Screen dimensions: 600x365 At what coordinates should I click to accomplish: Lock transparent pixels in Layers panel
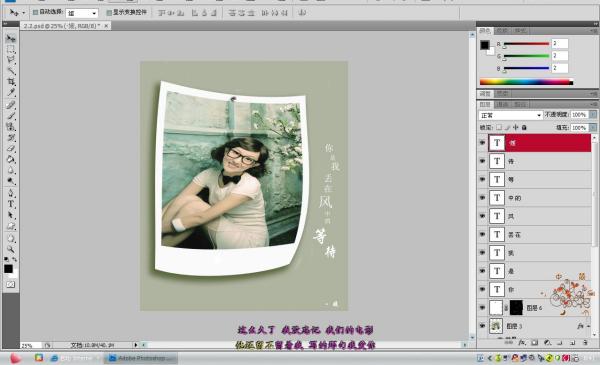pyautogui.click(x=499, y=127)
